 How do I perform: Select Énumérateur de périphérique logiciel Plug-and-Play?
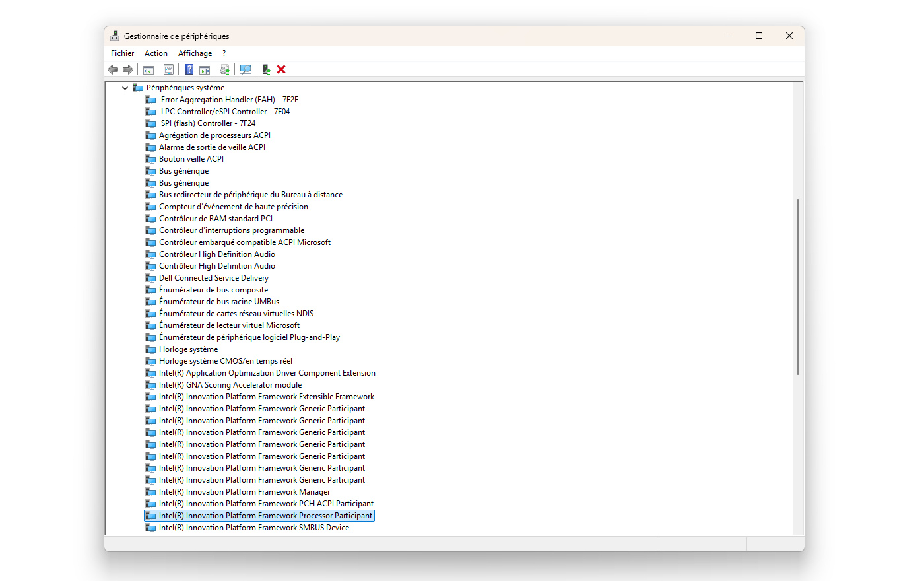click(249, 337)
